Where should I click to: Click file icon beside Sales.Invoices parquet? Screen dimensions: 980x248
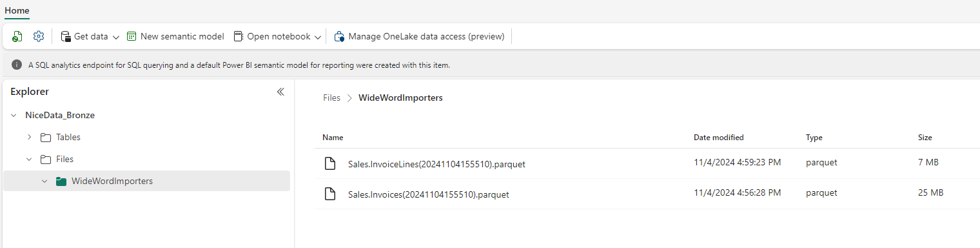coord(330,194)
